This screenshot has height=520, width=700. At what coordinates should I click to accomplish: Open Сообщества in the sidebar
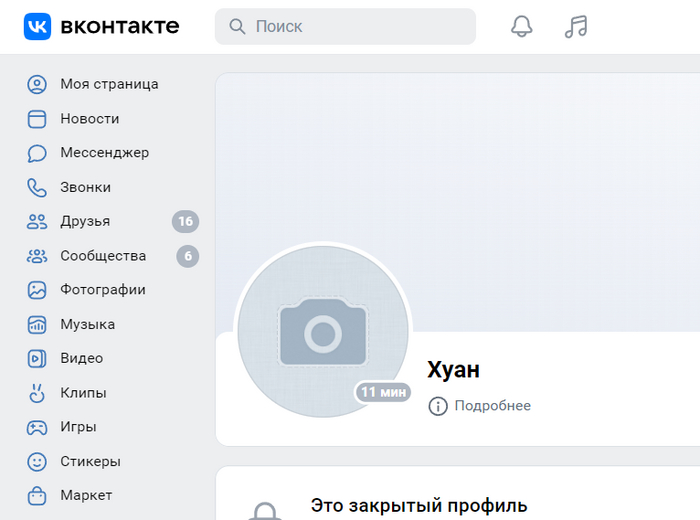[x=103, y=256]
